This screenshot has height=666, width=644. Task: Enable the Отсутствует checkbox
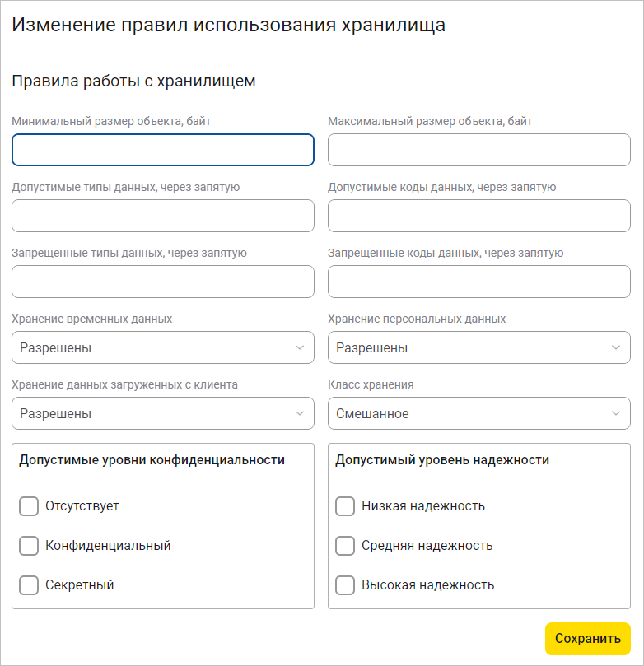29,506
